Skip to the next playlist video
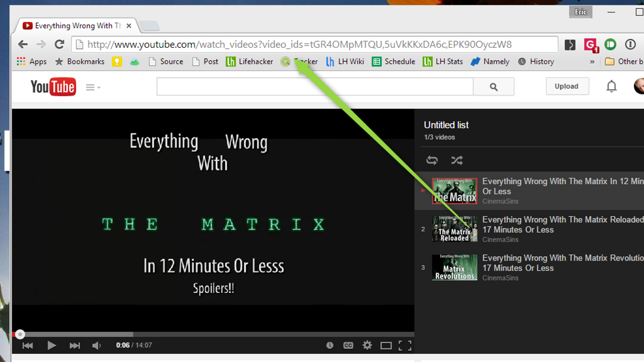Screen dimensions: 644x362 [74, 346]
